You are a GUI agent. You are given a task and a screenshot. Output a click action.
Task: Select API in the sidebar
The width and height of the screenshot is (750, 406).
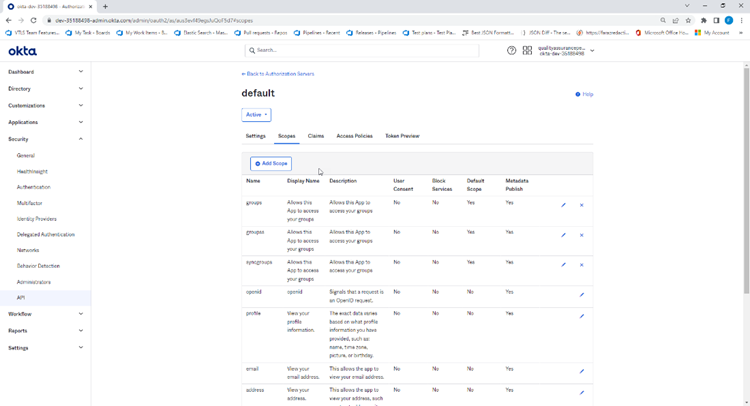pos(45,297)
